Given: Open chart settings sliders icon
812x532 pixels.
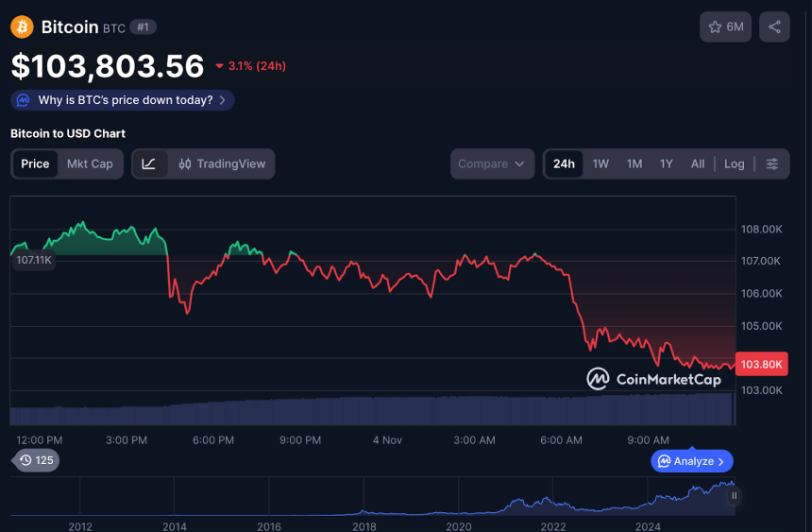Looking at the screenshot, I should coord(772,163).
